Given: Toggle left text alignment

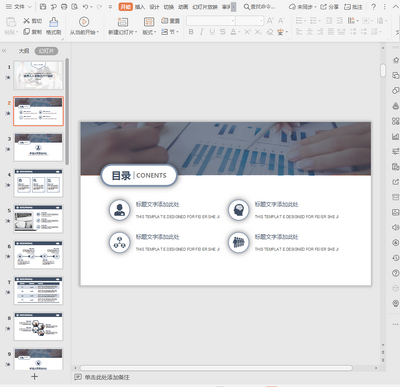Looking at the screenshot, I should click(299, 32).
